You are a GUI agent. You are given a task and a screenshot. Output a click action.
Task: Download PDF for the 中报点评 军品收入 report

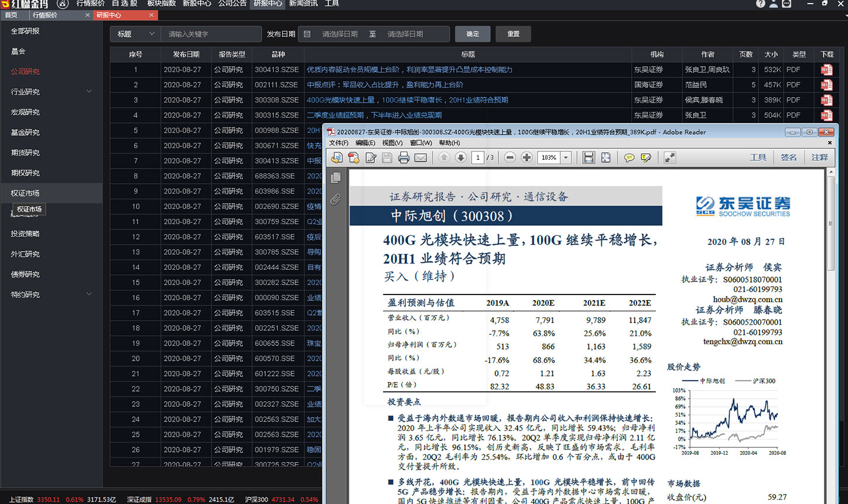click(826, 85)
